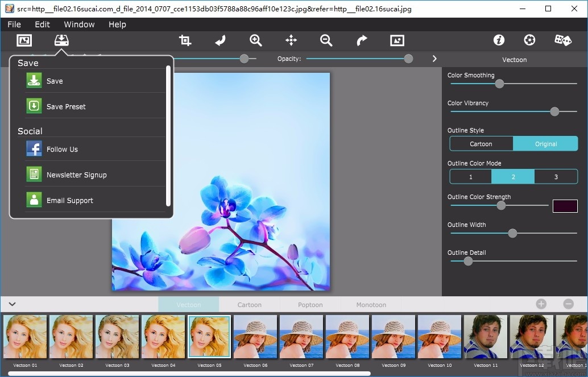Image resolution: width=588 pixels, height=377 pixels.
Task: Click the undo arrow icon
Action: tap(220, 40)
